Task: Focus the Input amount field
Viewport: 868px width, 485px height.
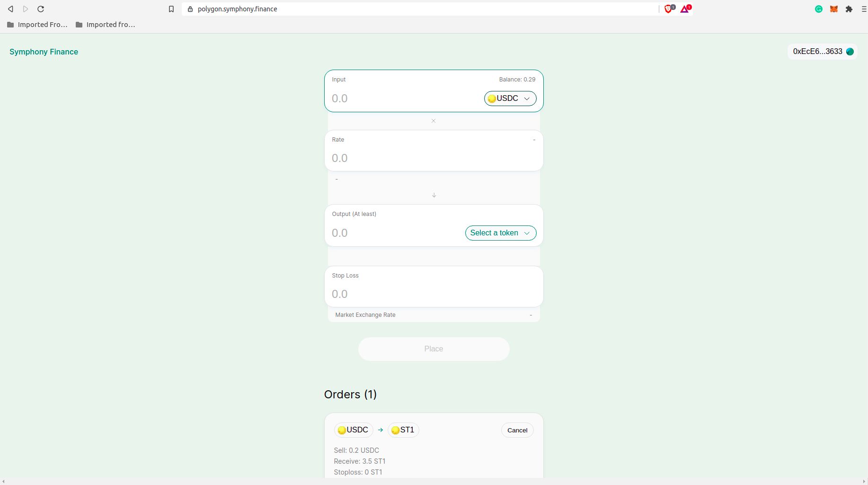Action: pos(405,99)
